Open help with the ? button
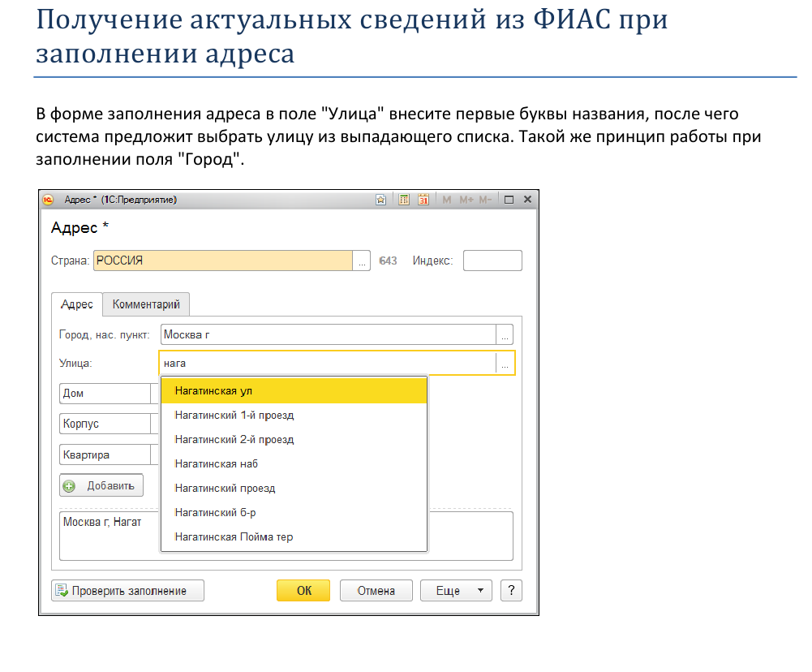 click(x=512, y=591)
